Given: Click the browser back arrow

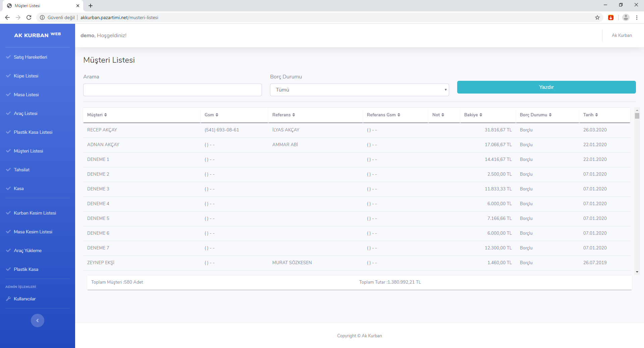Looking at the screenshot, I should point(7,17).
